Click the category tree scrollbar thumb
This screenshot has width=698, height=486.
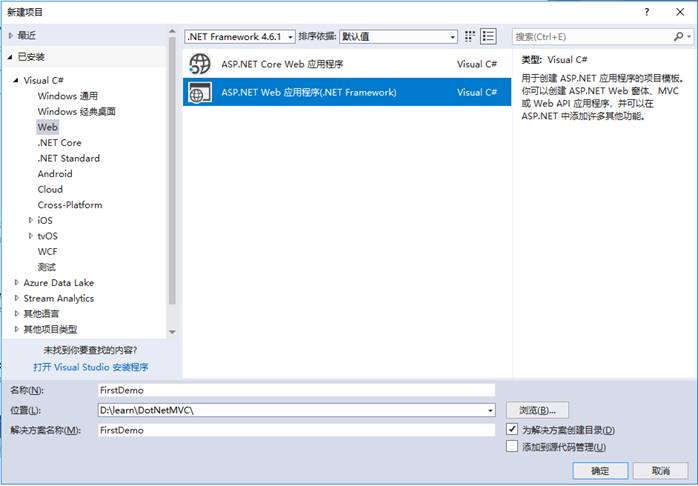[172, 171]
